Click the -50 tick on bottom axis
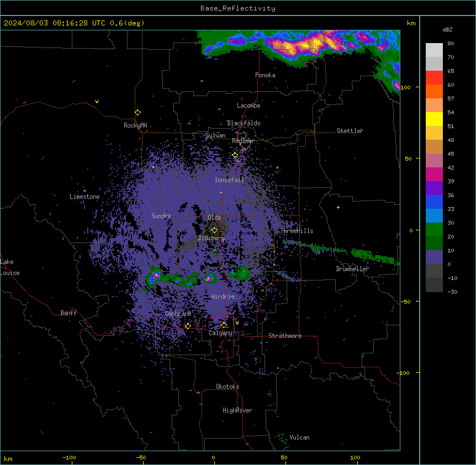476x465 pixels. 141,457
